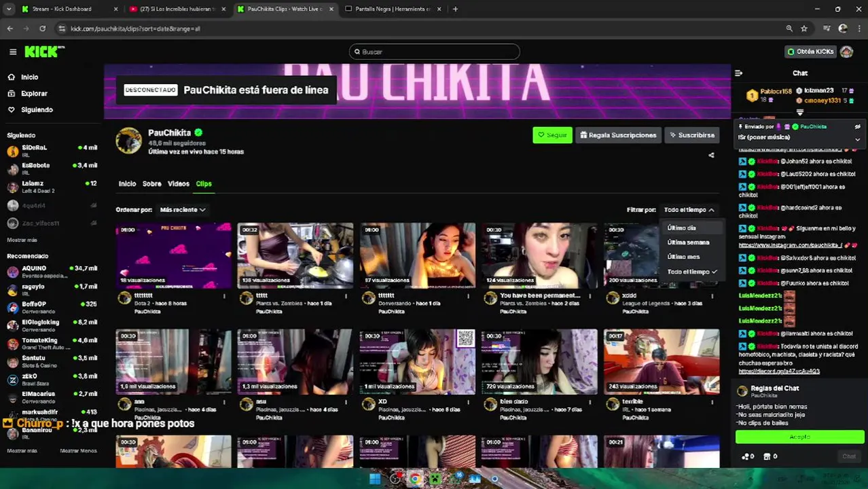Click the disabled Chat send button
Viewport: 868px width, 489px height.
point(849,456)
